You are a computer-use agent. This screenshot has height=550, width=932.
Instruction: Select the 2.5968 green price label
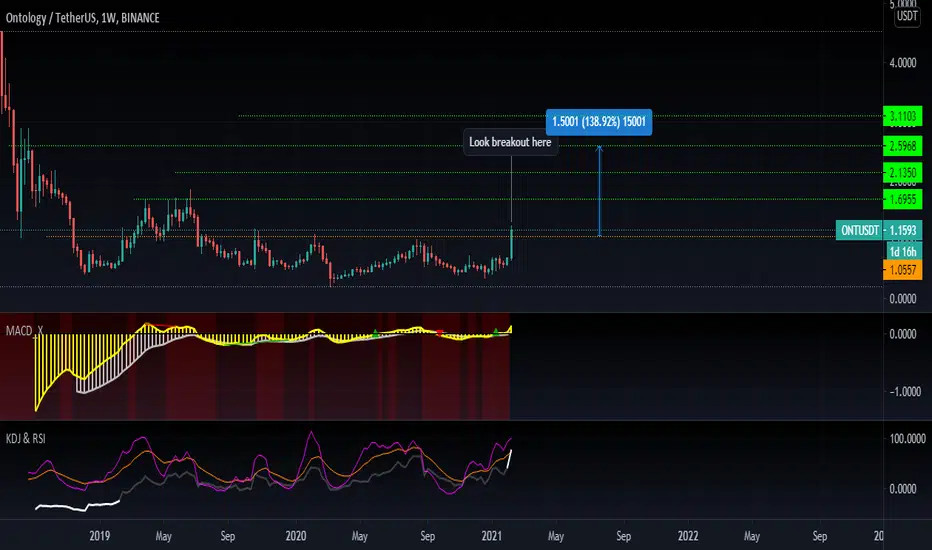(x=902, y=146)
